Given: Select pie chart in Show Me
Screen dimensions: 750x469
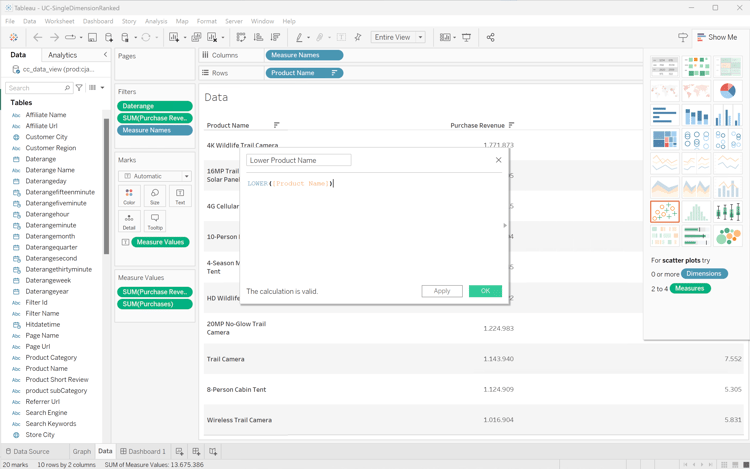Looking at the screenshot, I should tap(728, 90).
